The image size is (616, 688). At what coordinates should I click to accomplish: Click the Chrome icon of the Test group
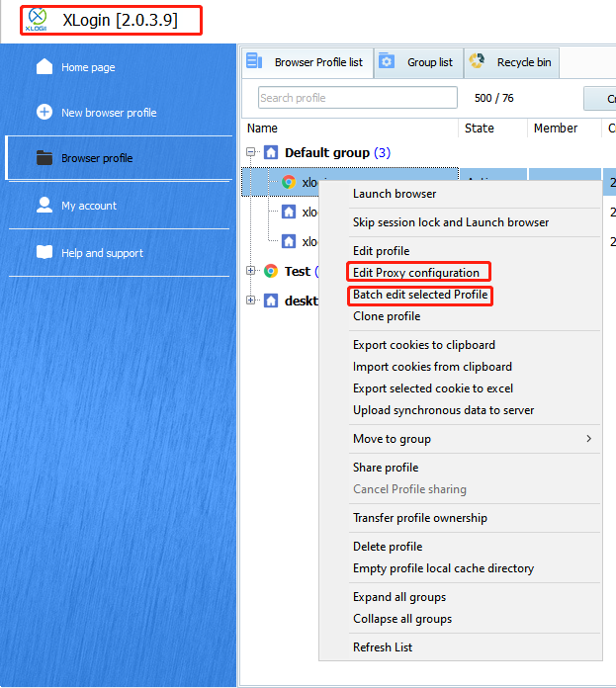coord(271,271)
